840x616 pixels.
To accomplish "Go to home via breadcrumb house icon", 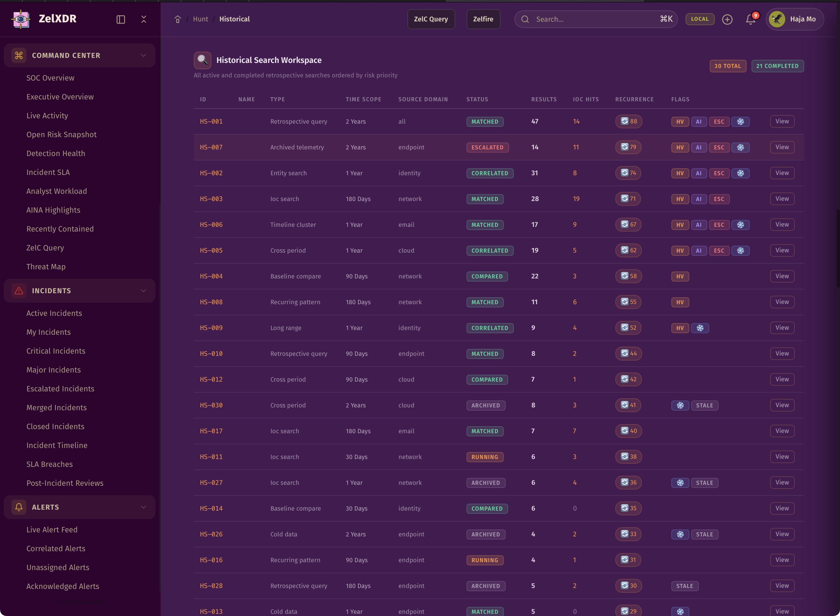I will click(177, 20).
